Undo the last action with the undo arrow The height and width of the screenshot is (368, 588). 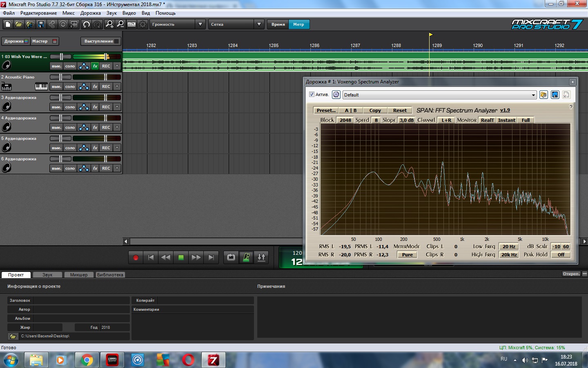coord(87,25)
